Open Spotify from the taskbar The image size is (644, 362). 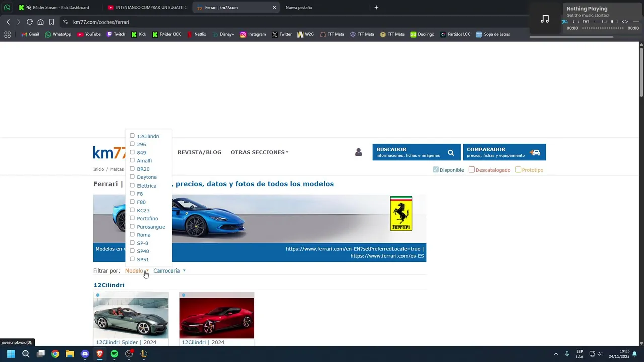(114, 354)
